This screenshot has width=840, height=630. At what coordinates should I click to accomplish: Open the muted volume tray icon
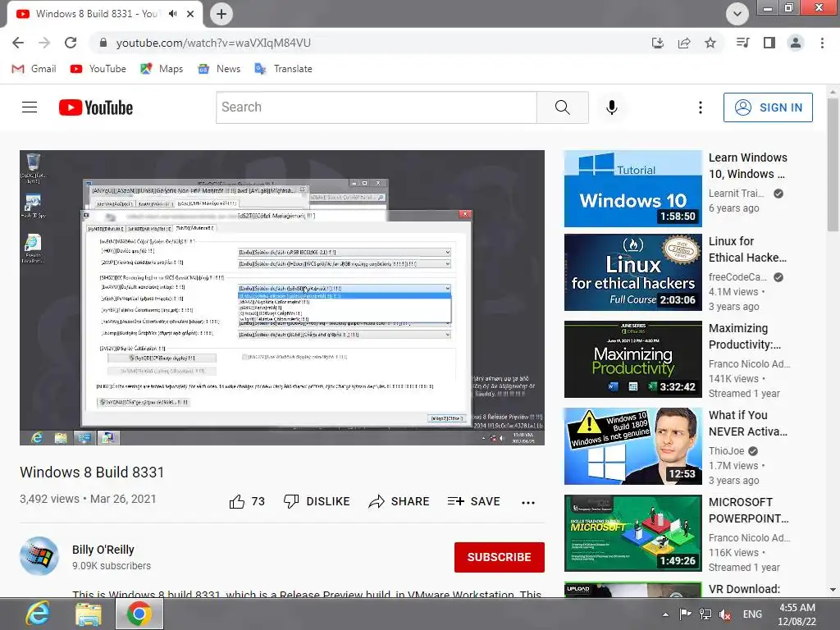pos(725,614)
